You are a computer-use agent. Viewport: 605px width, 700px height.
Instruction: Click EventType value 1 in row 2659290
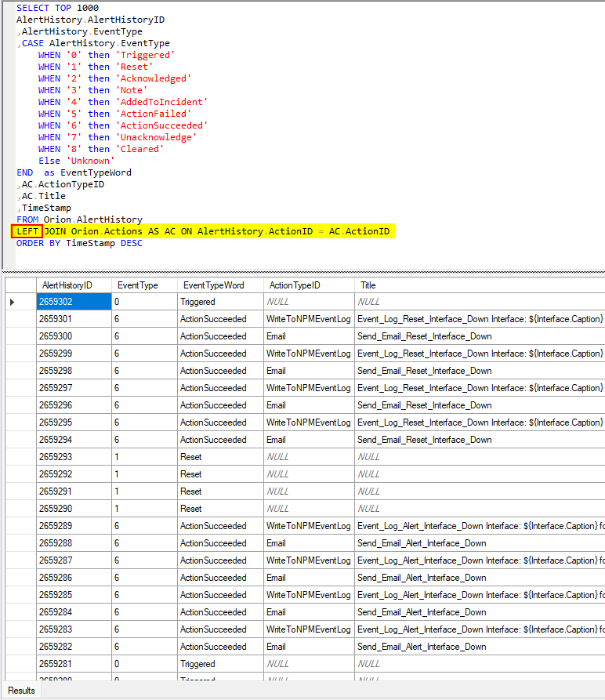pyautogui.click(x=144, y=509)
